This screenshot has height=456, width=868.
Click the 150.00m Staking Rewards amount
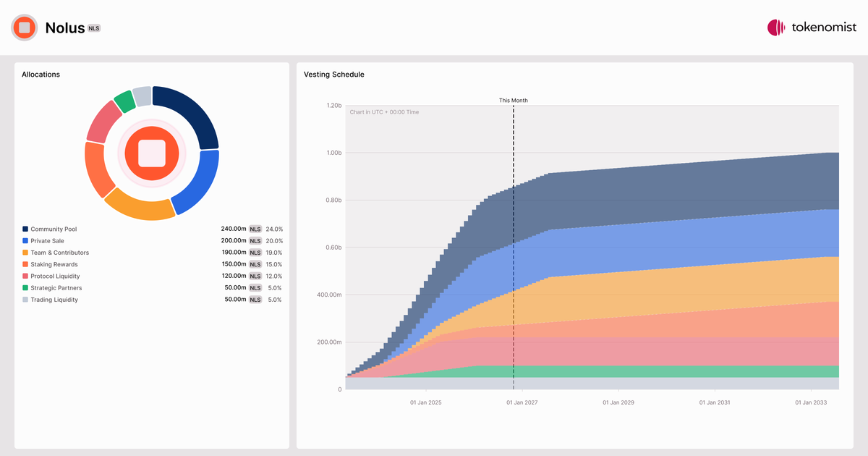pyautogui.click(x=234, y=264)
